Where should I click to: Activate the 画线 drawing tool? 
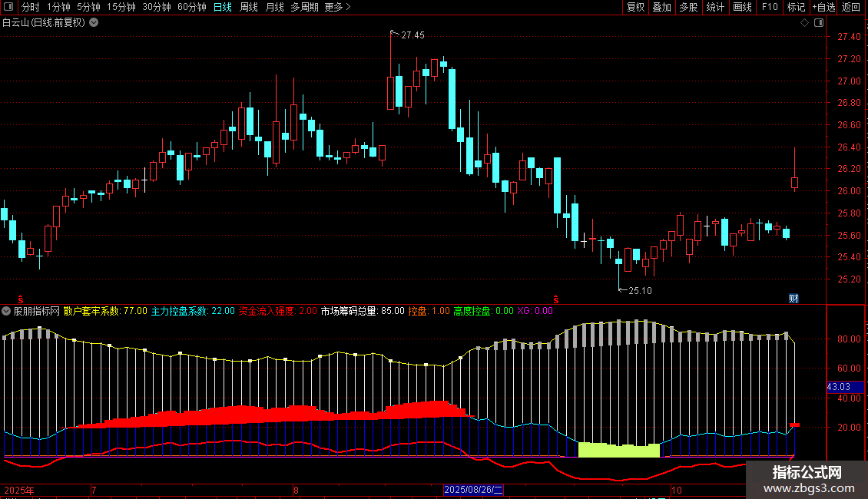point(742,7)
